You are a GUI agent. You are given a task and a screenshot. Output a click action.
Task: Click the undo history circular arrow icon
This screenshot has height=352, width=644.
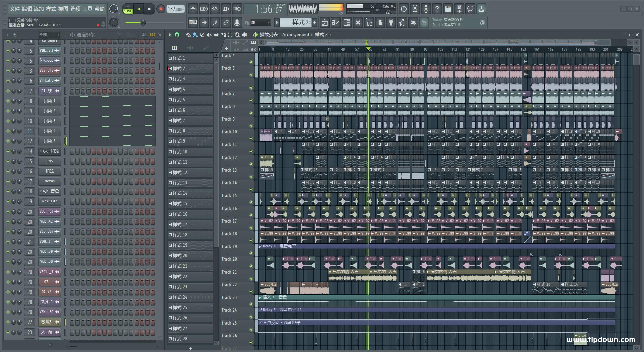tap(404, 9)
